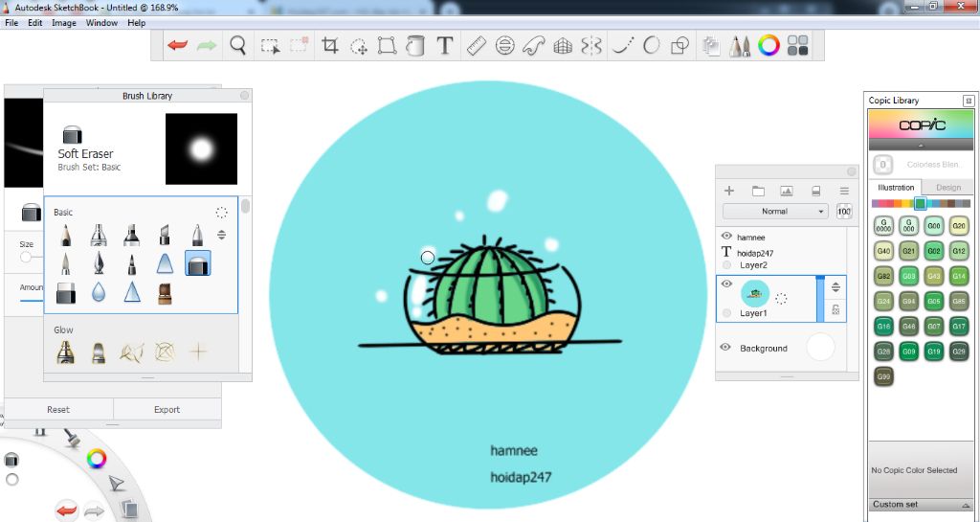This screenshot has width=980, height=522.
Task: Switch to the Illustration tab
Action: click(x=896, y=188)
